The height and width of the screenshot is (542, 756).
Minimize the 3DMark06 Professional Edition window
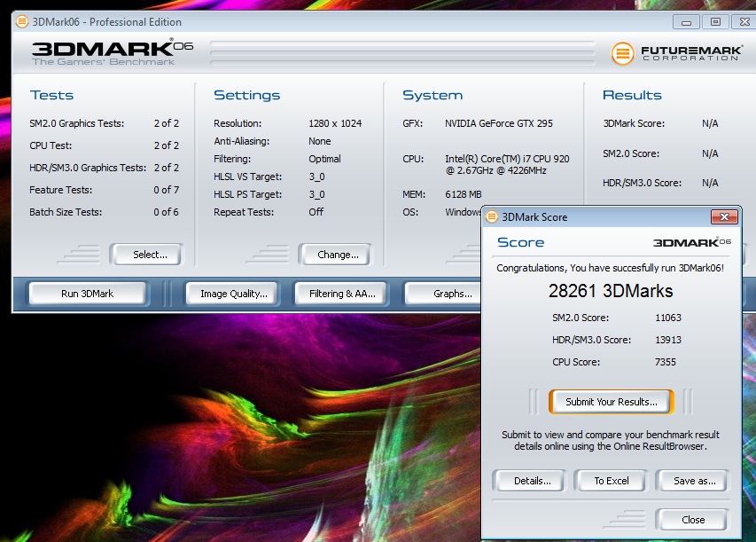coord(687,22)
